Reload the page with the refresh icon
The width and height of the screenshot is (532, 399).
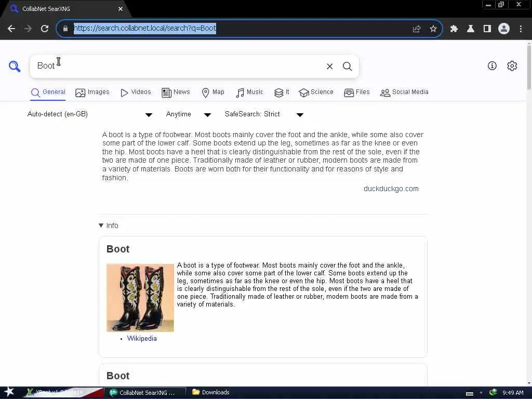pyautogui.click(x=45, y=29)
